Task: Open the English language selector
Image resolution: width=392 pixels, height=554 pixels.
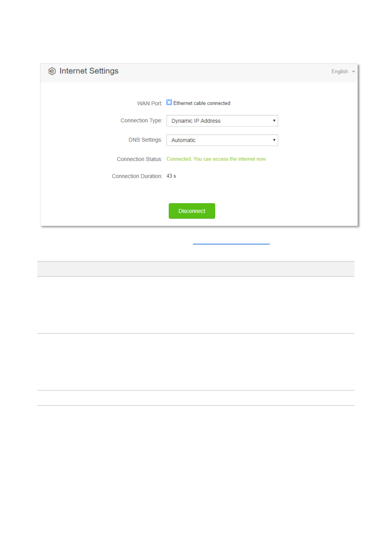Action: [343, 71]
